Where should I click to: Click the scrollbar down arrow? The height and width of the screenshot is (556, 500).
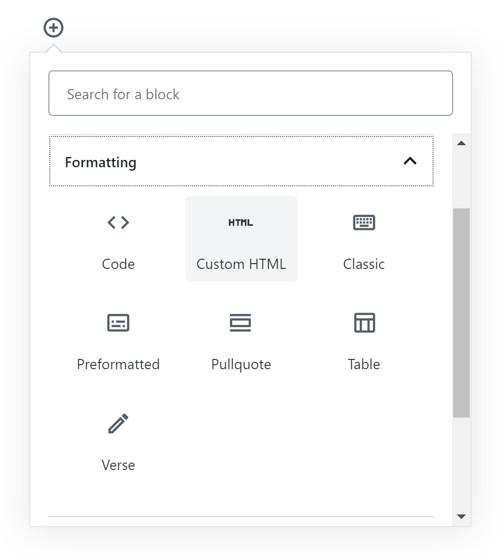(461, 516)
